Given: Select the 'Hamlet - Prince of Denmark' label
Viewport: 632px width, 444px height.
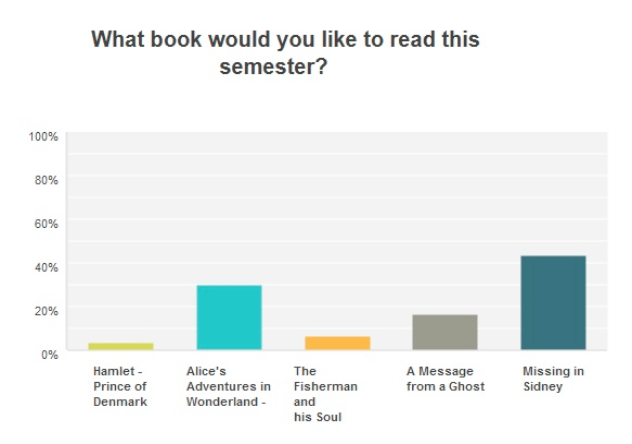Looking at the screenshot, I should point(120,386).
